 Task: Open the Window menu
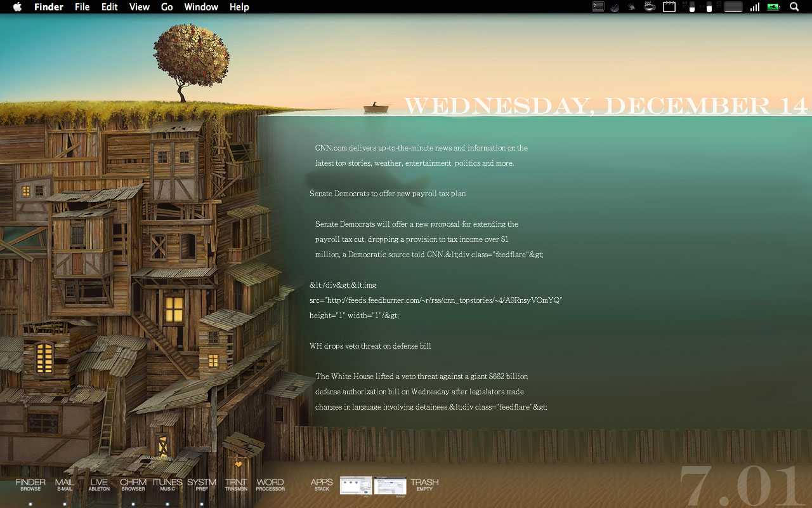[x=201, y=7]
